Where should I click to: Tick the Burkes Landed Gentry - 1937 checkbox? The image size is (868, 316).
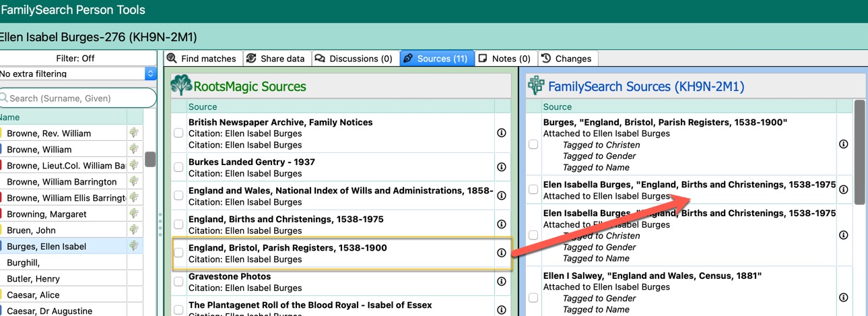pos(178,167)
